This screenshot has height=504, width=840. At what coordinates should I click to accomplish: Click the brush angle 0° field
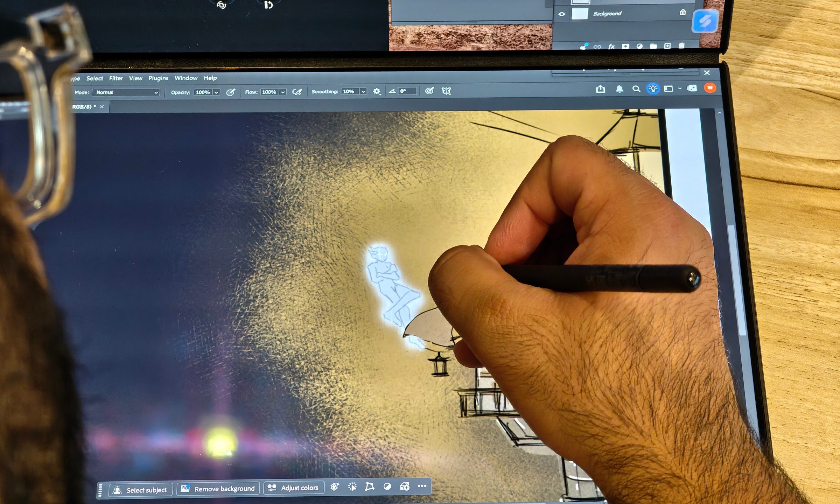point(407,91)
